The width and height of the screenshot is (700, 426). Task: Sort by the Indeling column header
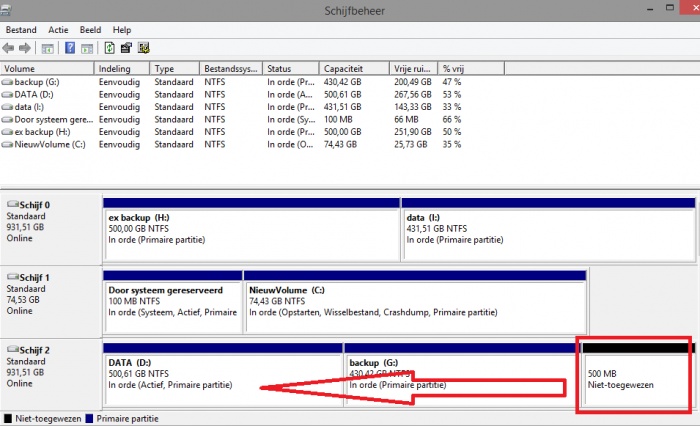122,69
